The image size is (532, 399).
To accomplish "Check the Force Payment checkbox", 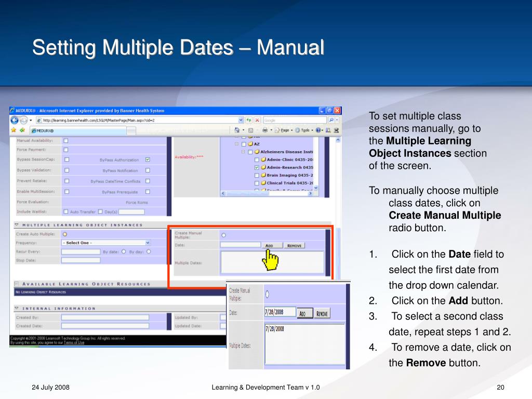I will tap(66, 150).
